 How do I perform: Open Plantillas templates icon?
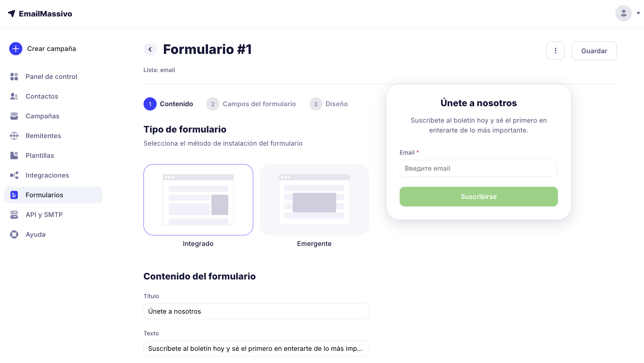coord(14,156)
